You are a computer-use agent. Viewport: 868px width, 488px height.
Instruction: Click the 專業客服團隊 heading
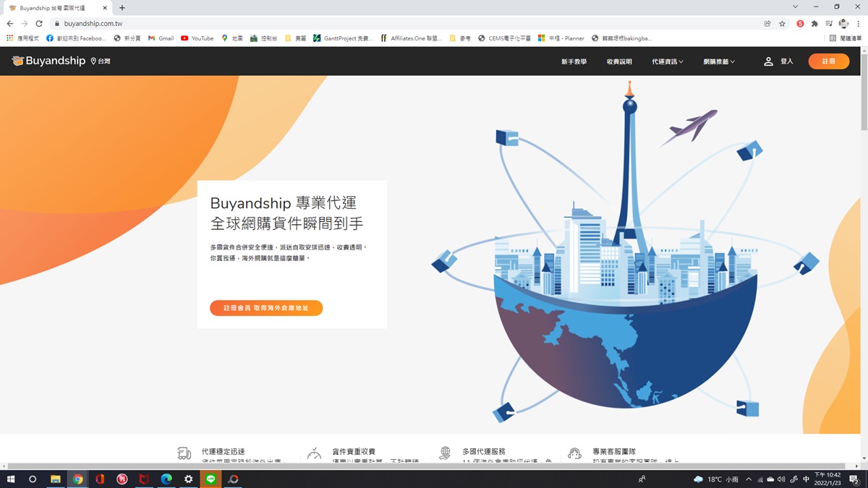[614, 451]
